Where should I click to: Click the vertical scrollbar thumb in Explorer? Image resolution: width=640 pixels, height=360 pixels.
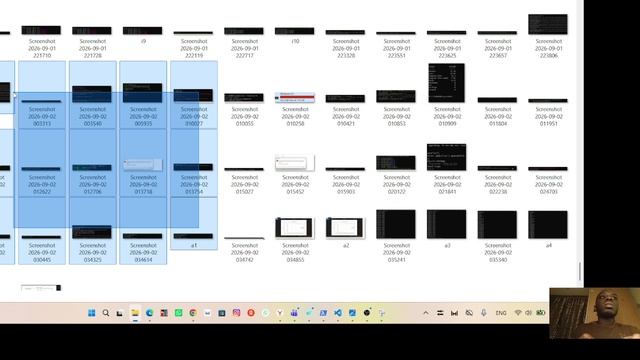[580, 271]
